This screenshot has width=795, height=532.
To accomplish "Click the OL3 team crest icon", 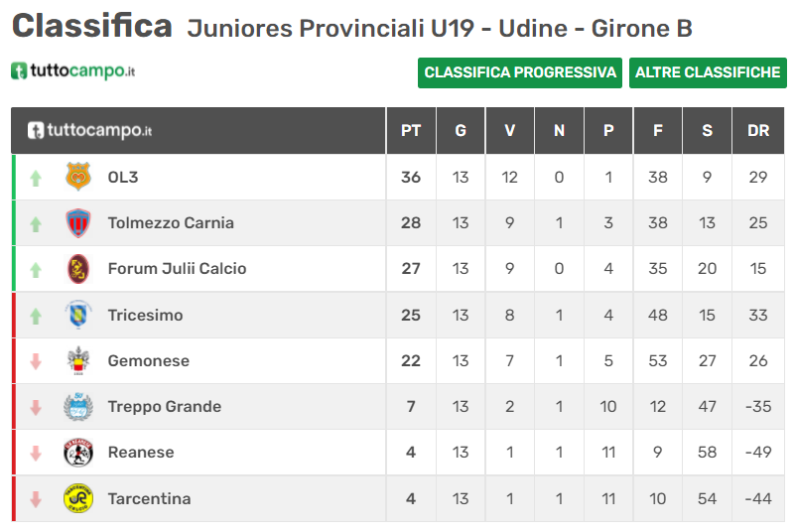I will 77,178.
